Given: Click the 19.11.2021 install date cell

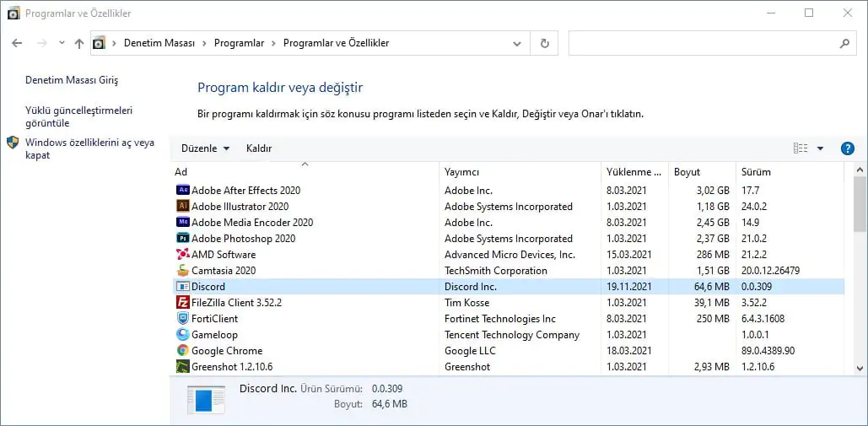Looking at the screenshot, I should (x=629, y=287).
